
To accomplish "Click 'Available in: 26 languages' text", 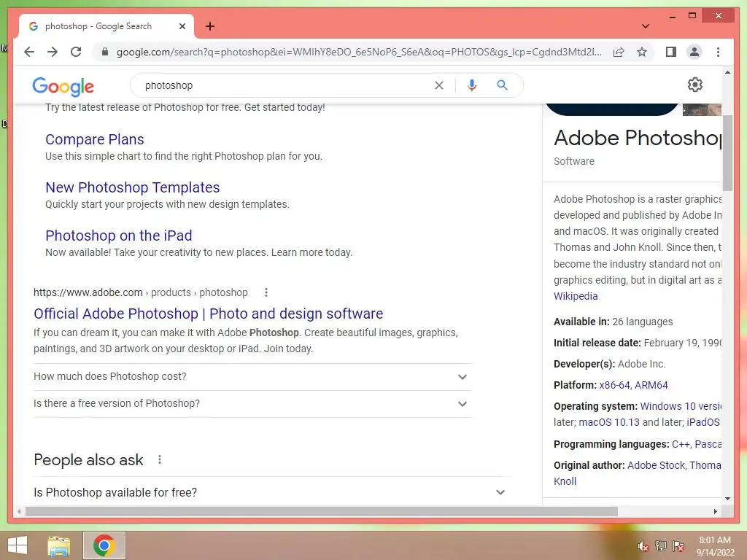I will click(x=613, y=322).
